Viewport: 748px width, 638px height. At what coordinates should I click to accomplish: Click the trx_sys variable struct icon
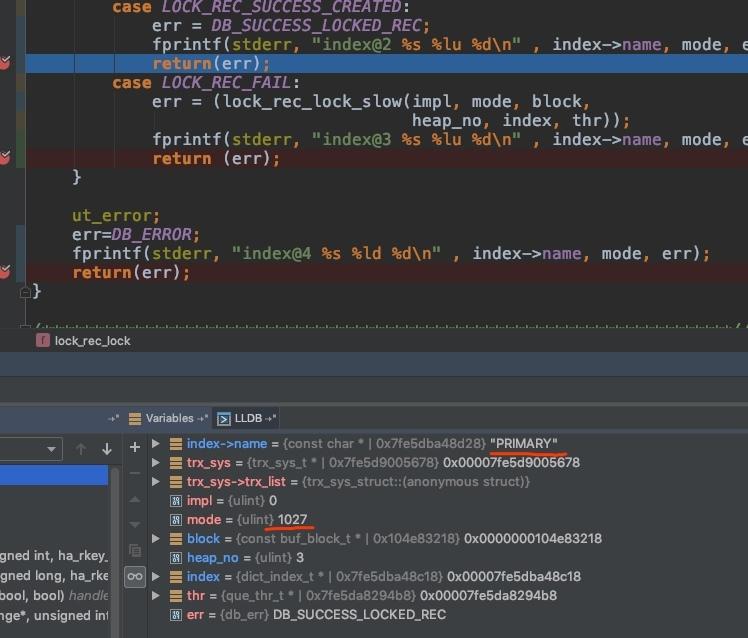(x=176, y=462)
